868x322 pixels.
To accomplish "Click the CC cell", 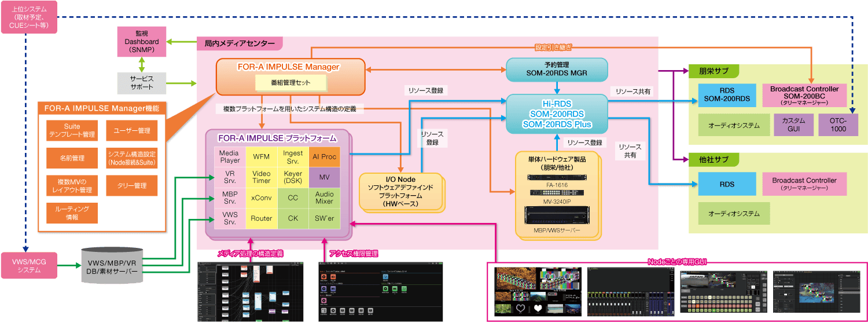I will (x=293, y=198).
